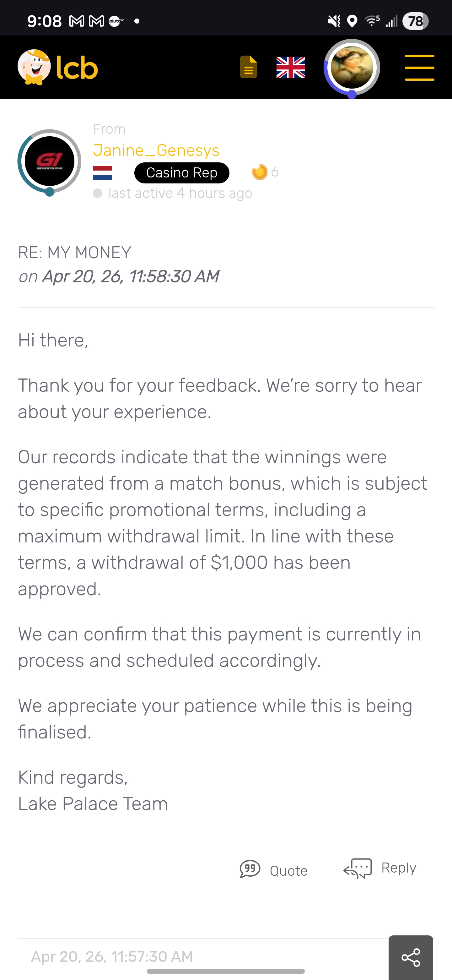Image resolution: width=452 pixels, height=980 pixels.
Task: Tap the reply arrow bubble icon
Action: 358,868
